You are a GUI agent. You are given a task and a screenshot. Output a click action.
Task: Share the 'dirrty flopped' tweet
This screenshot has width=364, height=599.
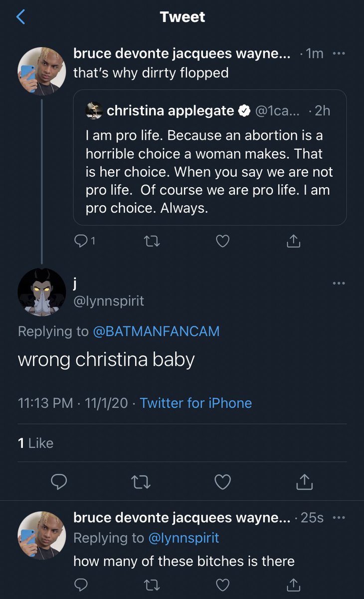pyautogui.click(x=294, y=242)
